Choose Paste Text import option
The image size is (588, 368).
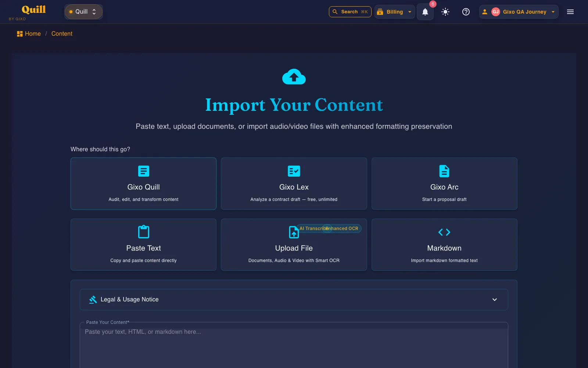pos(143,245)
